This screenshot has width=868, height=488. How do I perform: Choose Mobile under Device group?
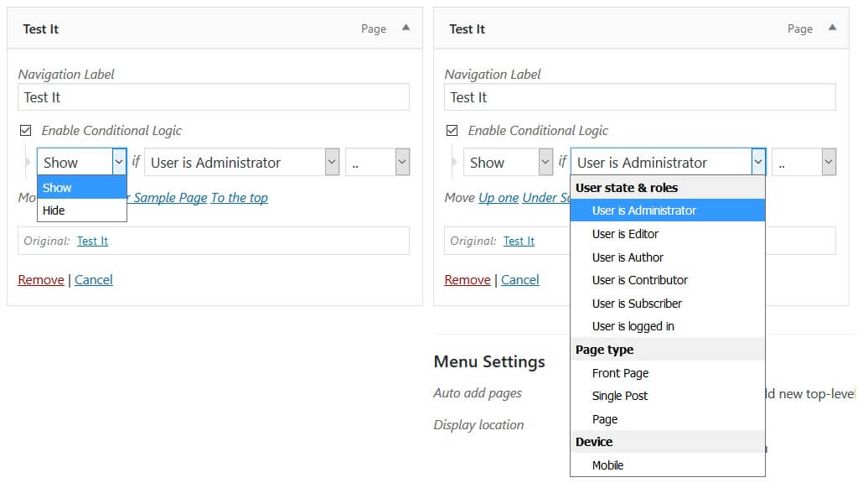click(607, 465)
